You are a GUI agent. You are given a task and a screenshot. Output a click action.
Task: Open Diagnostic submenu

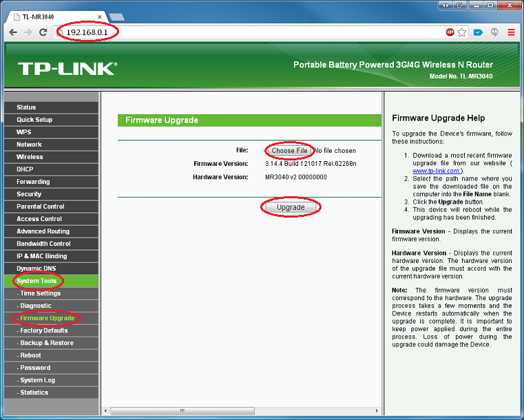52,306
